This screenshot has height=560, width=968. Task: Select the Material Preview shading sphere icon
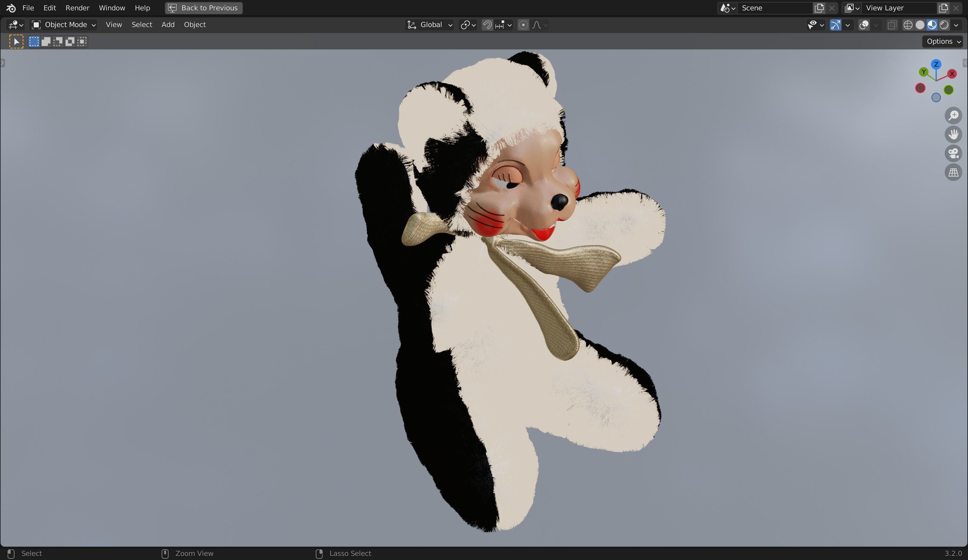[x=932, y=25]
